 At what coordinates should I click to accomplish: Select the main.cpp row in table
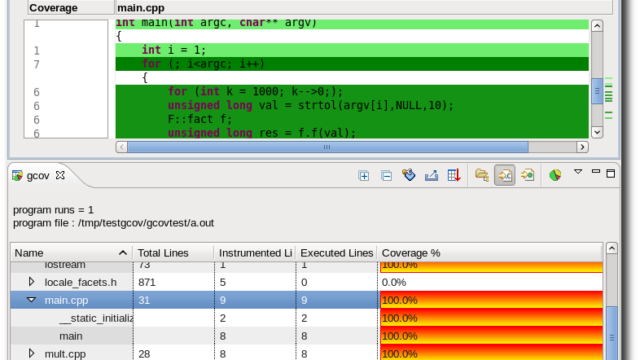coord(307,300)
